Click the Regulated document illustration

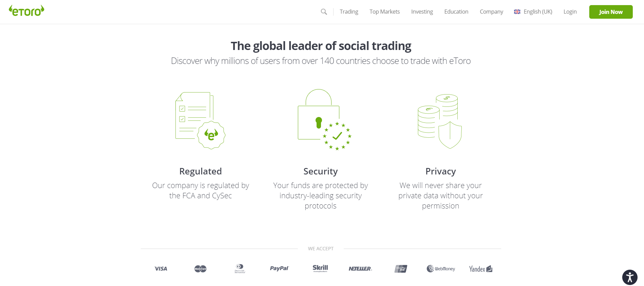click(200, 120)
